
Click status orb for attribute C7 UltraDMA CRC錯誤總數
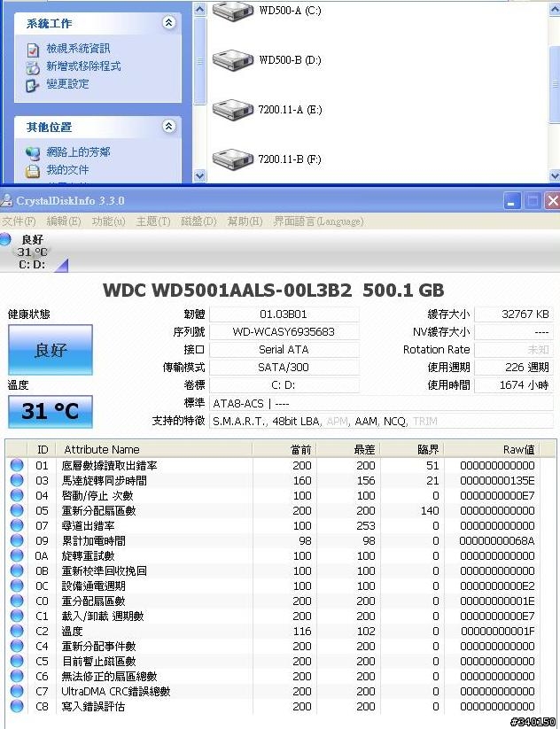17,691
